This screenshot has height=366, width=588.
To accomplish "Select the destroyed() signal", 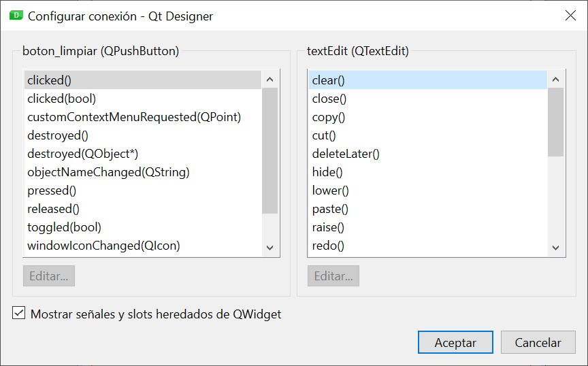I will [142, 135].
